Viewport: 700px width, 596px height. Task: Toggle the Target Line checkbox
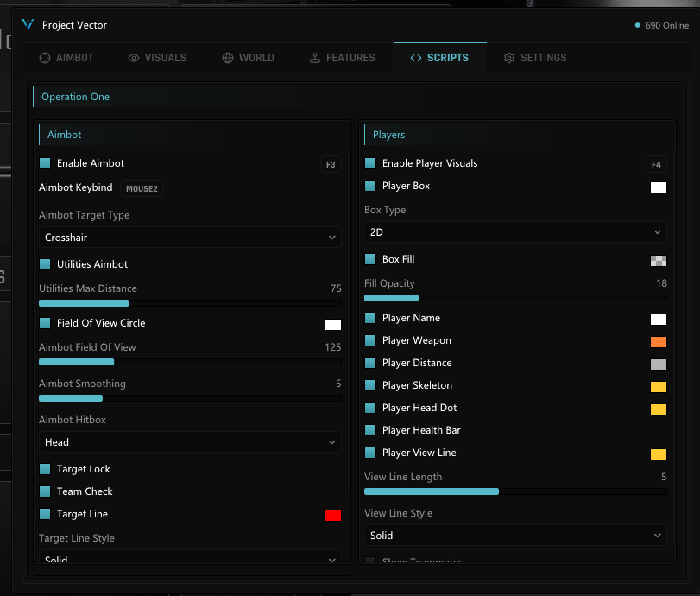(45, 514)
